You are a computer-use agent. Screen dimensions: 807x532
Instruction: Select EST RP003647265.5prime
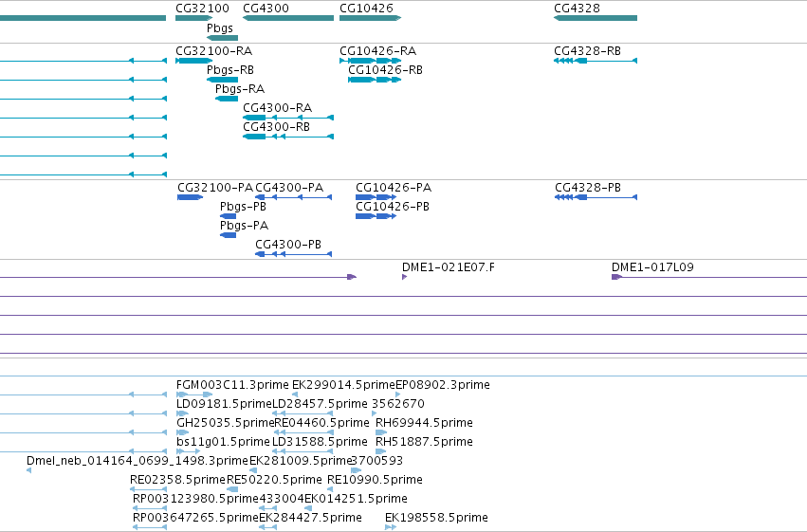click(150, 527)
